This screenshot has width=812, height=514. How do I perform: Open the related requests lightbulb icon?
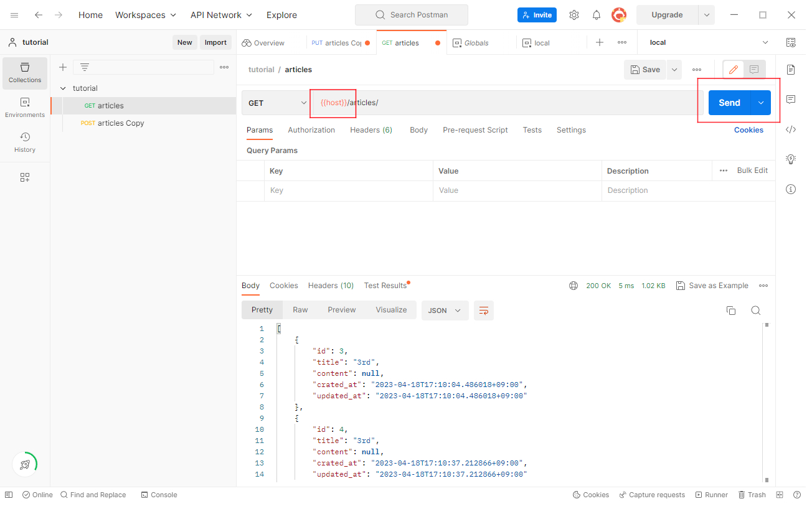[x=791, y=159]
